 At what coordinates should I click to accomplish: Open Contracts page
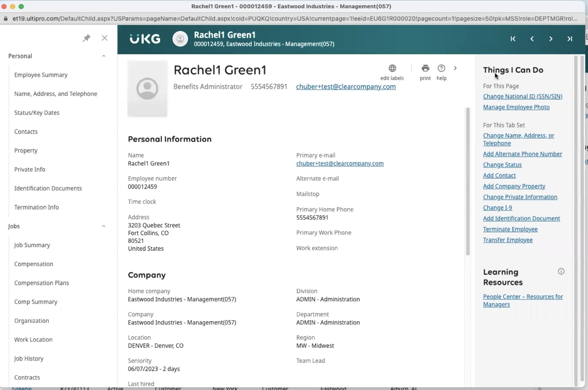click(27, 377)
